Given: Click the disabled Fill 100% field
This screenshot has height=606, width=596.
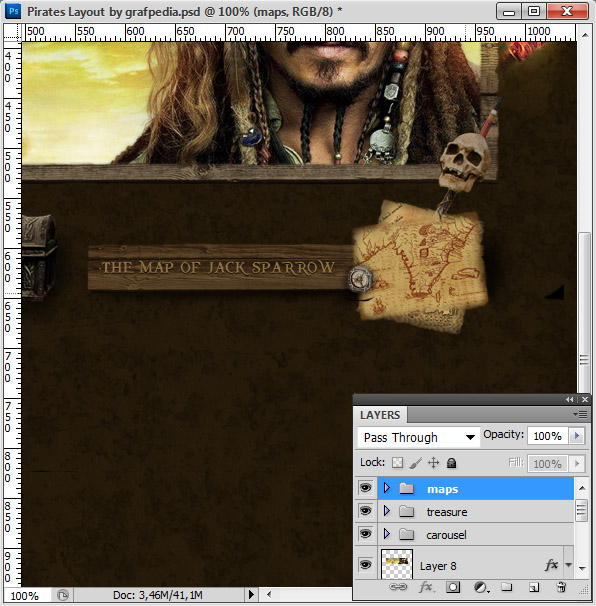Looking at the screenshot, I should pyautogui.click(x=547, y=463).
